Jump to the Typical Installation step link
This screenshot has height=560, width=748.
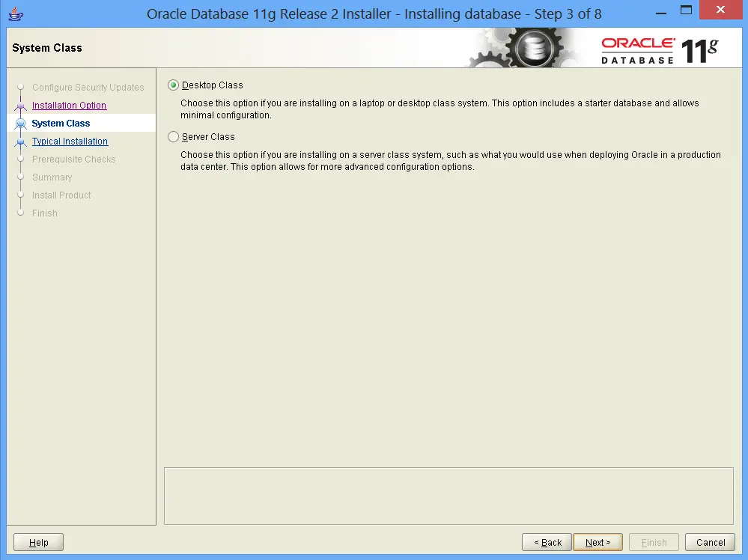click(70, 141)
